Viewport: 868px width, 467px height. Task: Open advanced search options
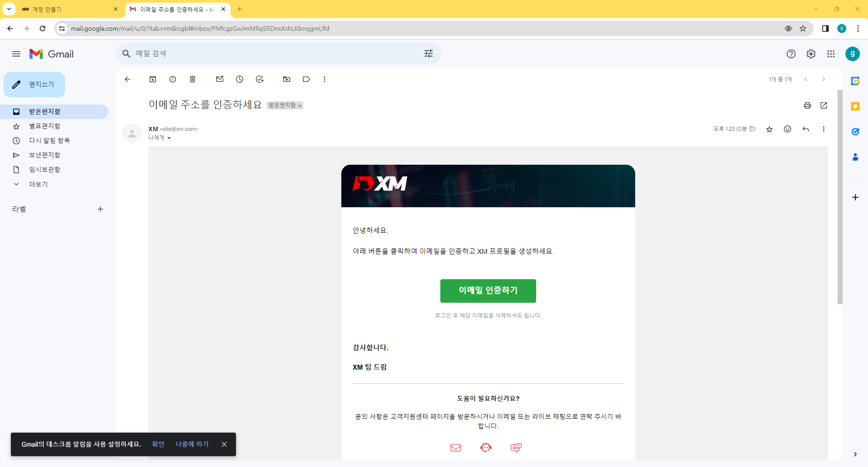[x=429, y=53]
